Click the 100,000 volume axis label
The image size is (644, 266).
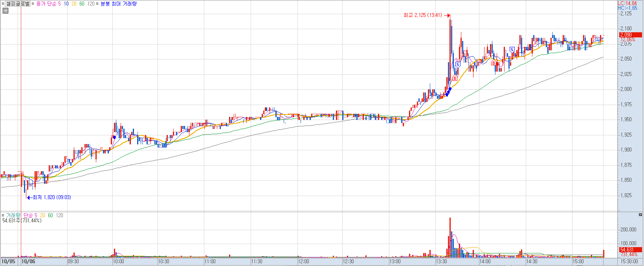628,244
